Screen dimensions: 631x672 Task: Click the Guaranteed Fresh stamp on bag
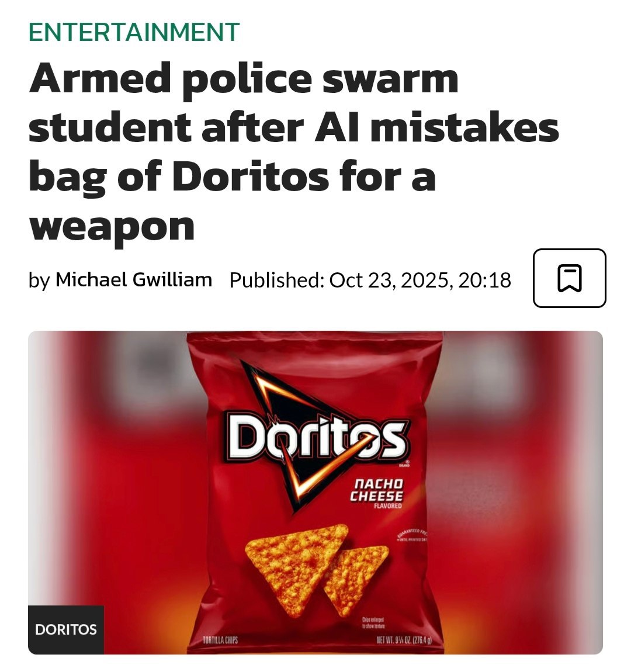(x=412, y=535)
